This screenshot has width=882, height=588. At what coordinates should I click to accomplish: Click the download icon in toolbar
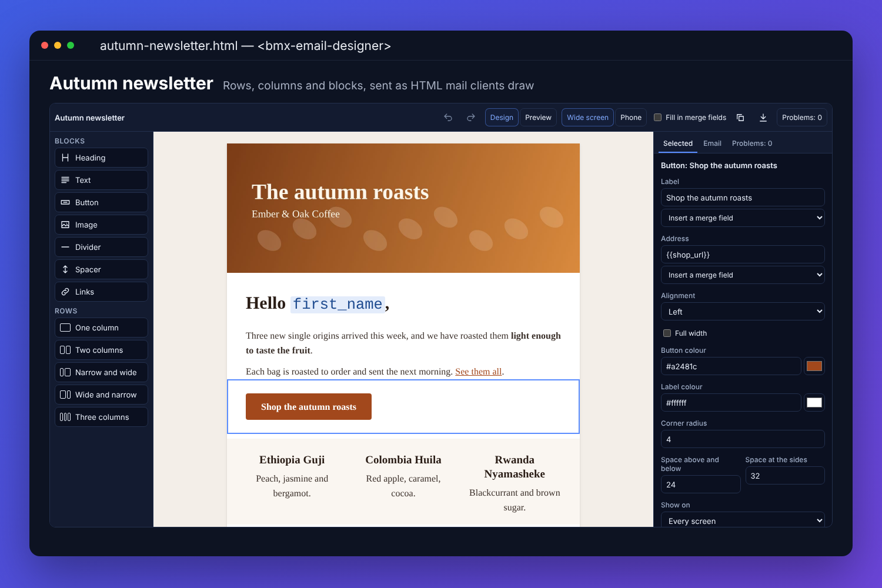(x=763, y=118)
